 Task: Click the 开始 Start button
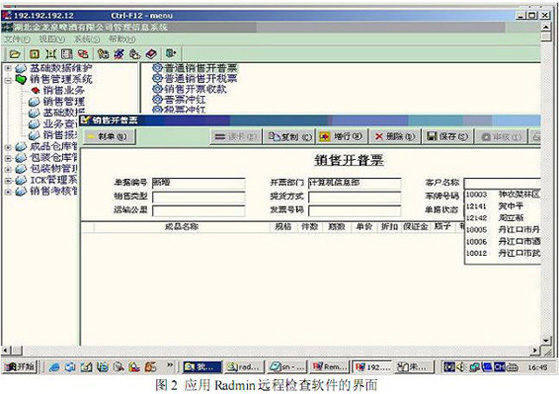click(x=21, y=367)
